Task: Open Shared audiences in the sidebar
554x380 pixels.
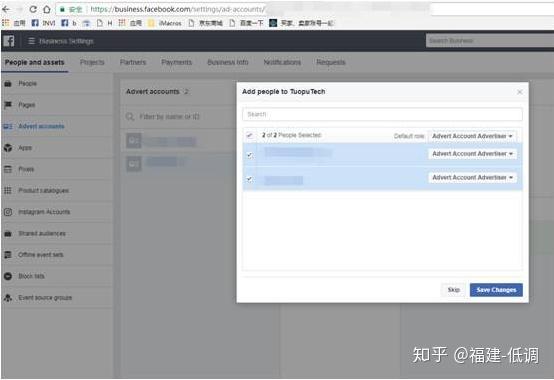Action: [42, 233]
